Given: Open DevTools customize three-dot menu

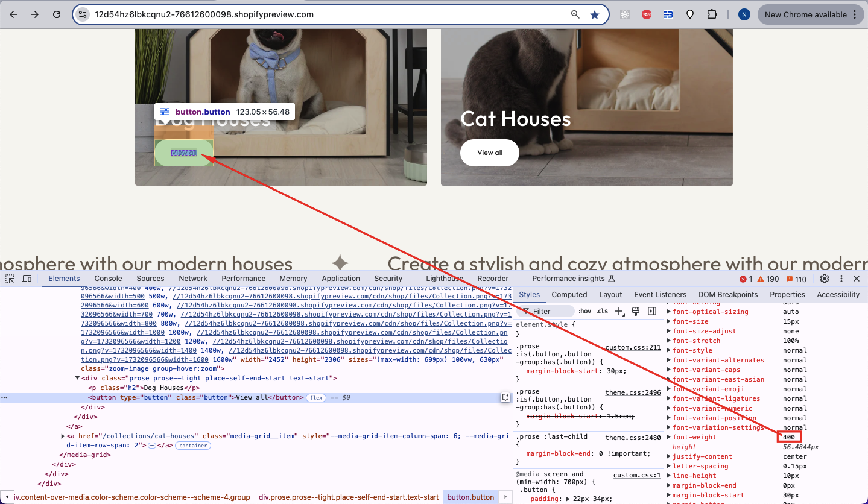Looking at the screenshot, I should [841, 279].
